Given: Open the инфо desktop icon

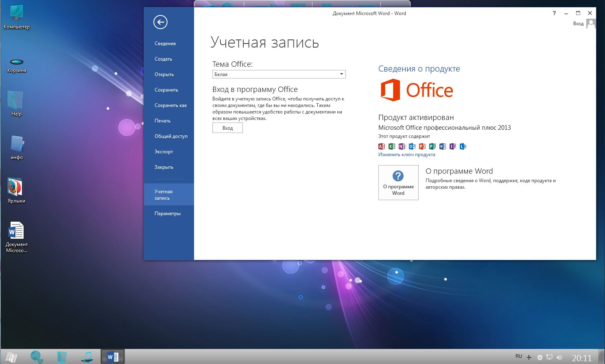Looking at the screenshot, I should (x=17, y=147).
